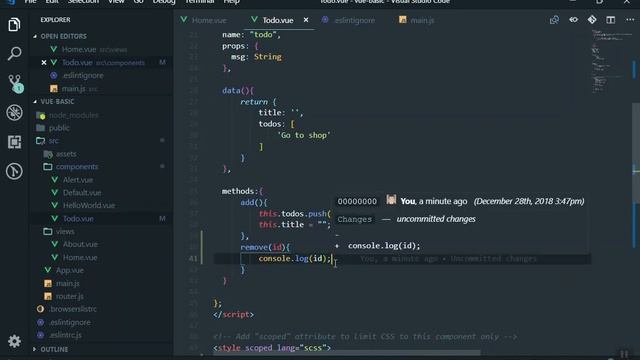The height and width of the screenshot is (360, 640).
Task: Open .browserslistrc in the file tree
Action: point(73,309)
